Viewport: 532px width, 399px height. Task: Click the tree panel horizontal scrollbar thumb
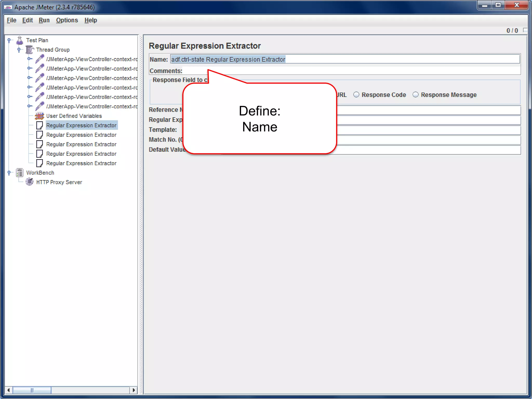click(32, 390)
